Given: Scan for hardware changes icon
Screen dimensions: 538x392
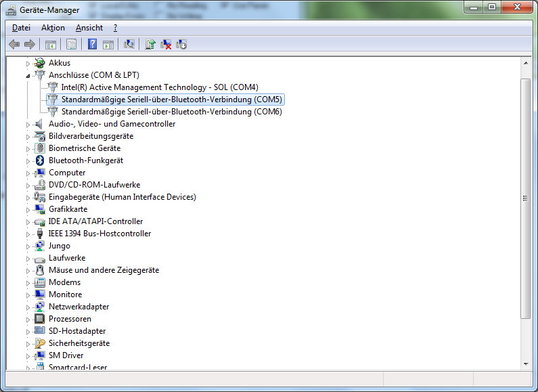Looking at the screenshot, I should pos(129,44).
